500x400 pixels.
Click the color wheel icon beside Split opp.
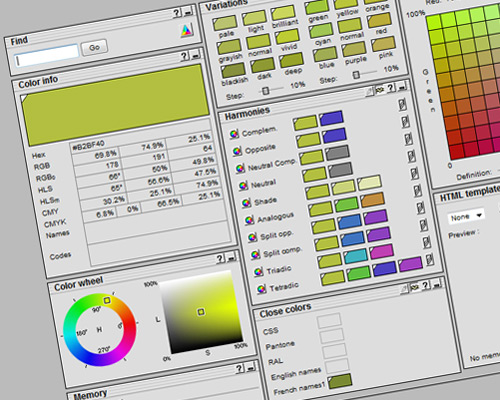tap(252, 237)
